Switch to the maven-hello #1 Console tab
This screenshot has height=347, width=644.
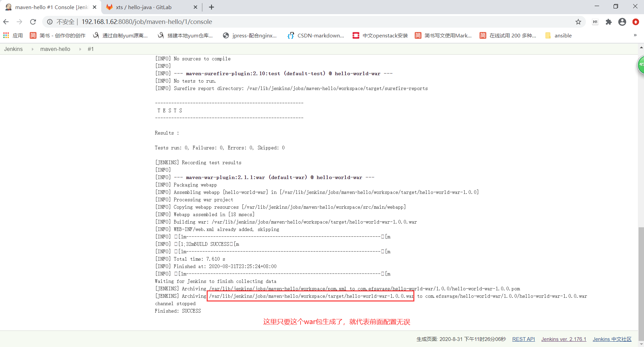coord(51,7)
